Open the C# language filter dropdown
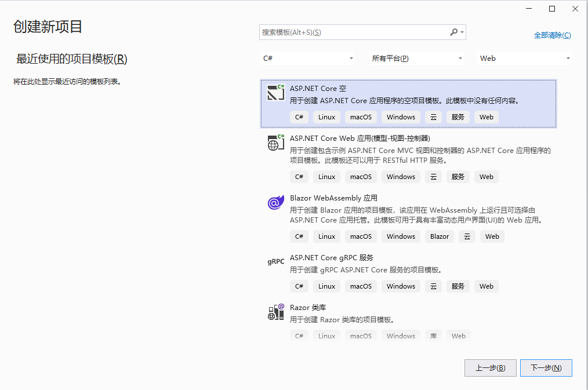 pos(308,59)
